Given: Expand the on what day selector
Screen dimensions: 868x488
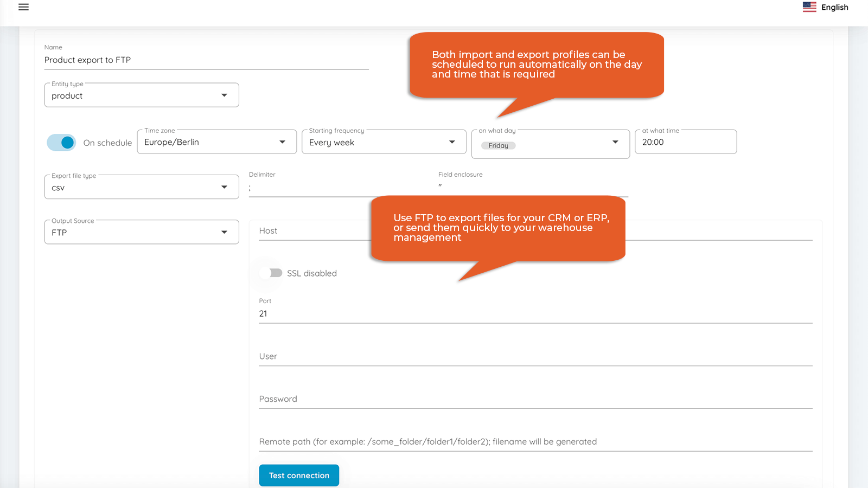Looking at the screenshot, I should 615,143.
